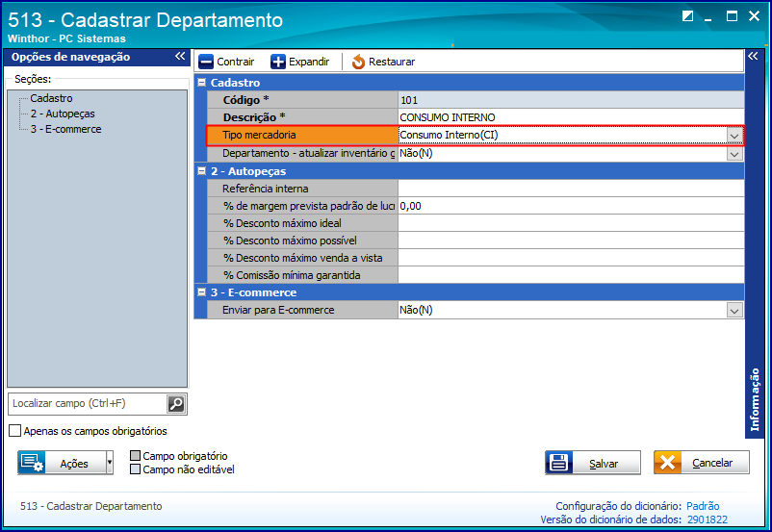Screen dimensions: 772x532
Task: Open the Tipo mercadoria dropdown arrow
Action: click(x=734, y=136)
